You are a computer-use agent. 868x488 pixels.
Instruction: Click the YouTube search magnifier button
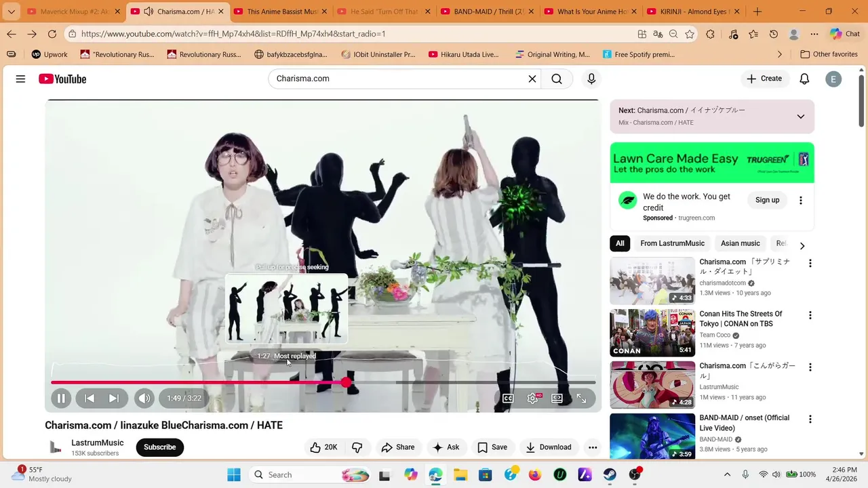[557, 79]
